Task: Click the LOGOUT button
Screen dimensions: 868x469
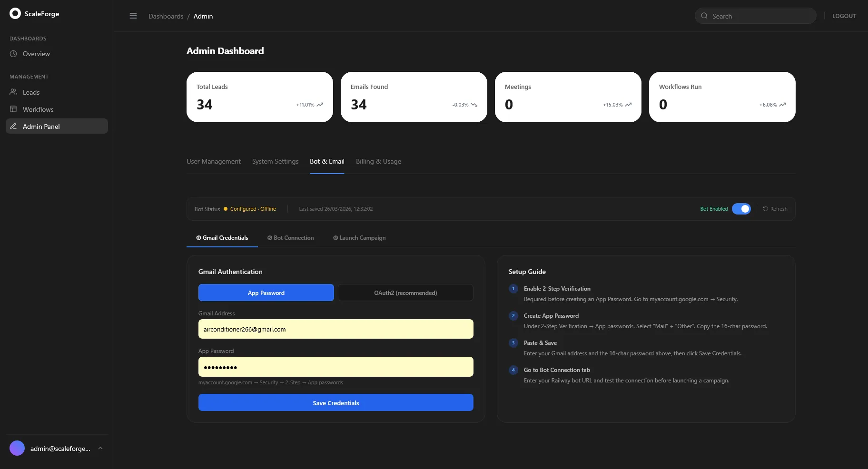Action: point(844,16)
